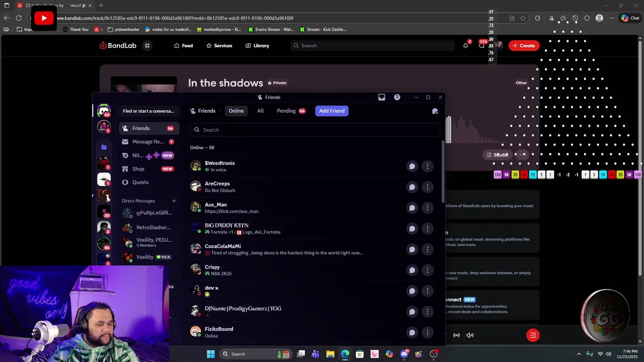Switch to the All friends tab

point(260,111)
